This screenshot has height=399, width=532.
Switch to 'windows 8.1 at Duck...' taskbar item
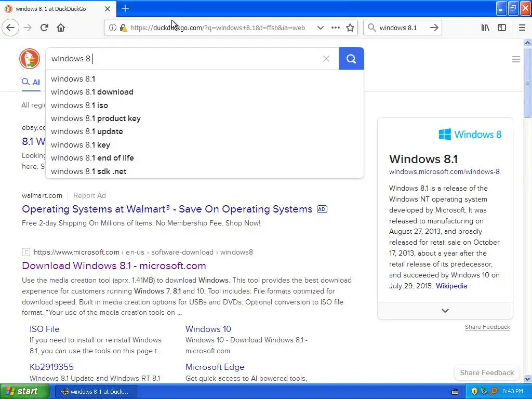pyautogui.click(x=96, y=392)
